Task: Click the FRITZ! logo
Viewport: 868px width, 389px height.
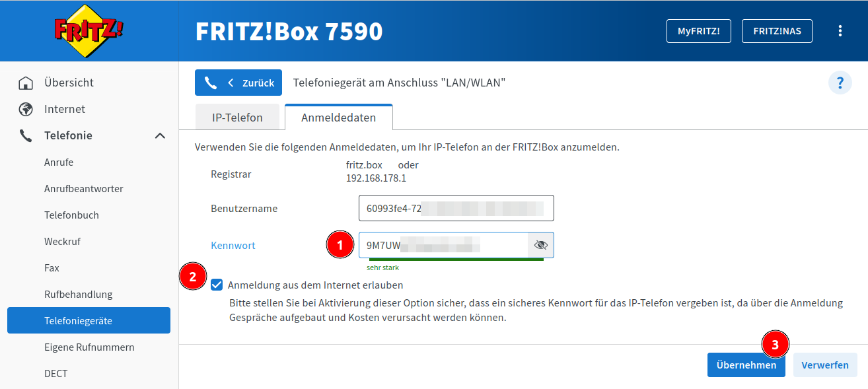Action: pos(89,31)
